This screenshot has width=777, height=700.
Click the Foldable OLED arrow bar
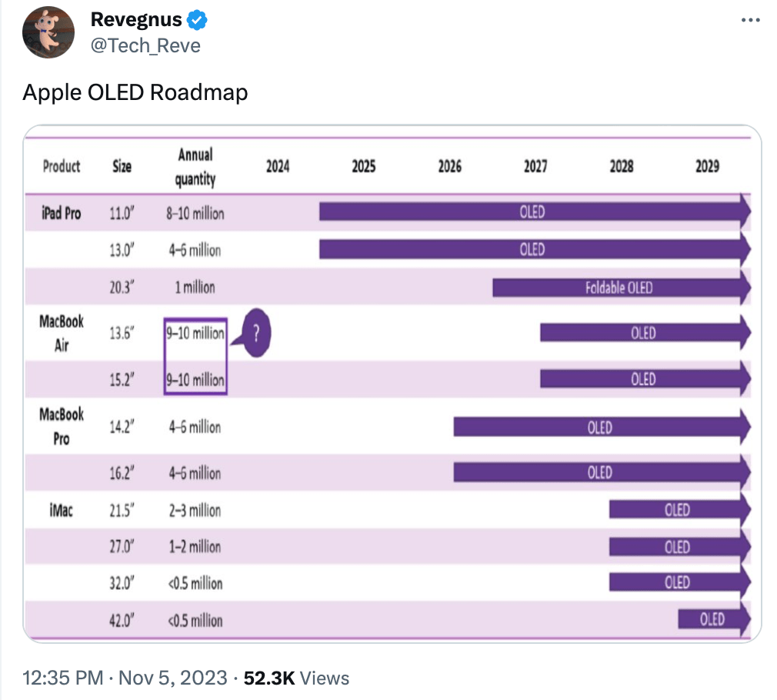619,288
